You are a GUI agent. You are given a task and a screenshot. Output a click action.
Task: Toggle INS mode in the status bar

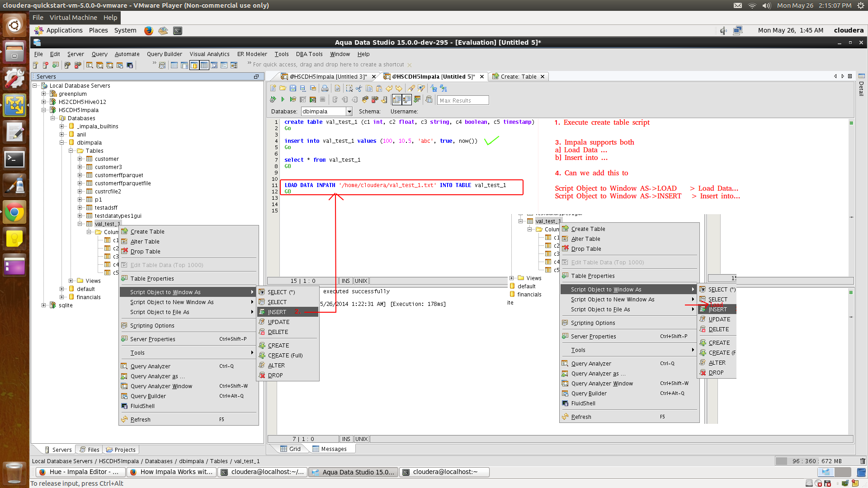coord(346,281)
